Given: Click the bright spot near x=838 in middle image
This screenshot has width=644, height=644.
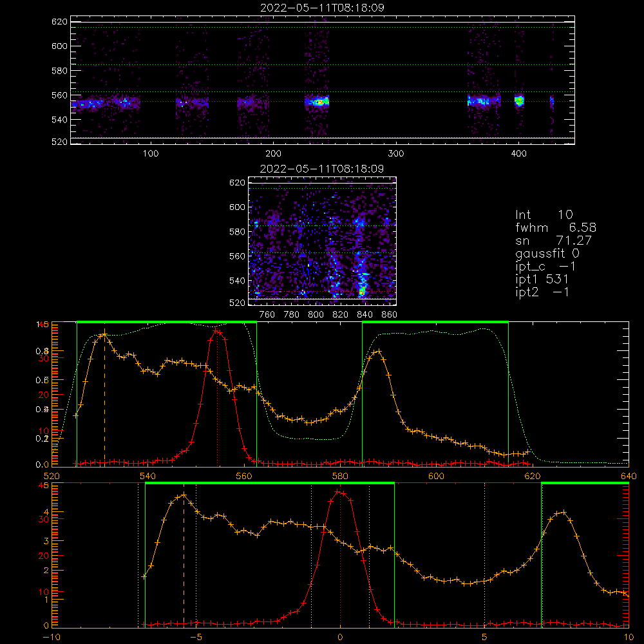Looking at the screenshot, I should click(362, 291).
